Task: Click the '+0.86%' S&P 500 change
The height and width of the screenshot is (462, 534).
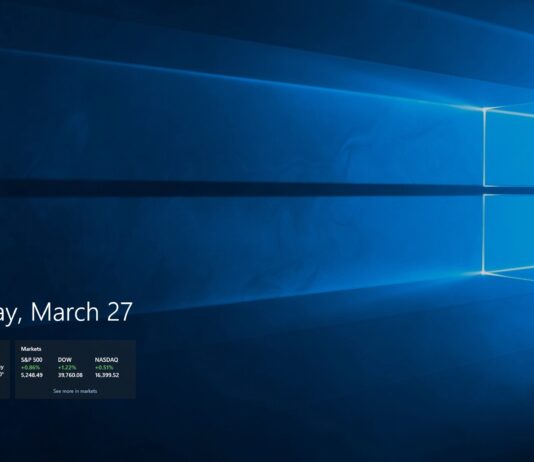Action: pyautogui.click(x=30, y=367)
